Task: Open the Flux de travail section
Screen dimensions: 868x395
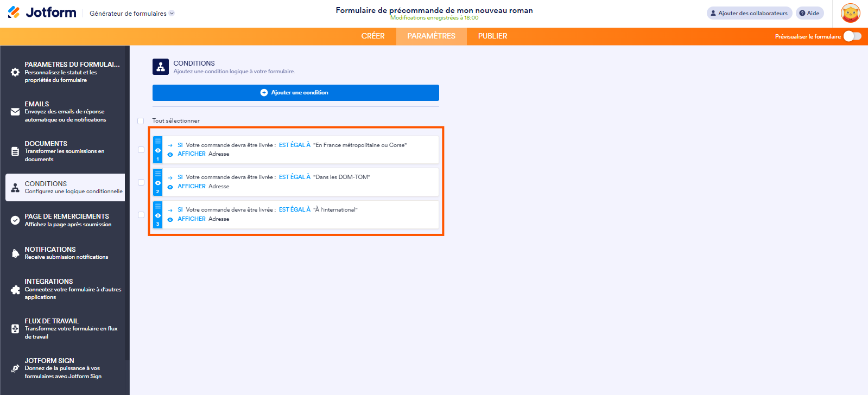Action: pos(65,329)
